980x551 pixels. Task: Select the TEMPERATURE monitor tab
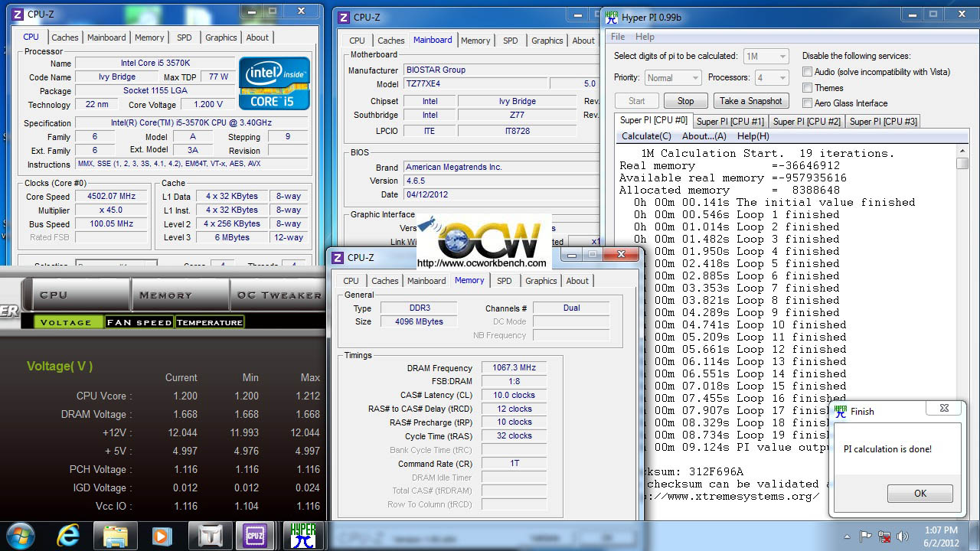click(210, 322)
